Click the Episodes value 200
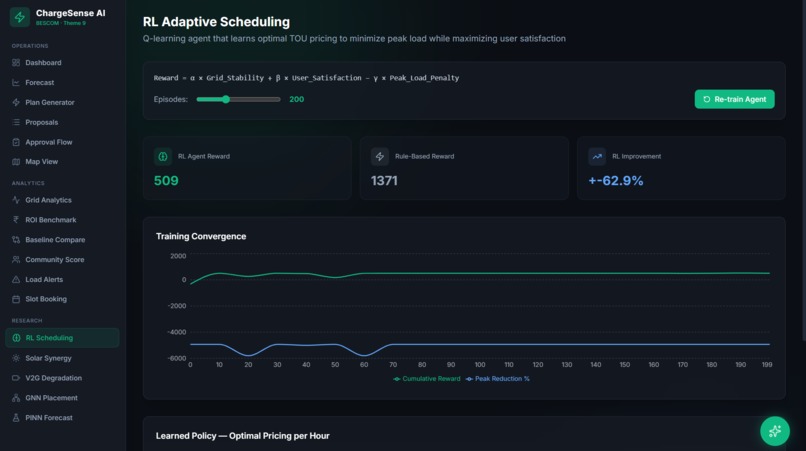 pos(297,99)
